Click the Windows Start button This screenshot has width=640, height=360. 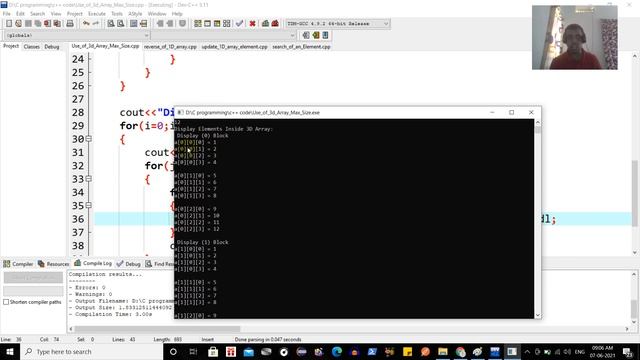point(10,351)
